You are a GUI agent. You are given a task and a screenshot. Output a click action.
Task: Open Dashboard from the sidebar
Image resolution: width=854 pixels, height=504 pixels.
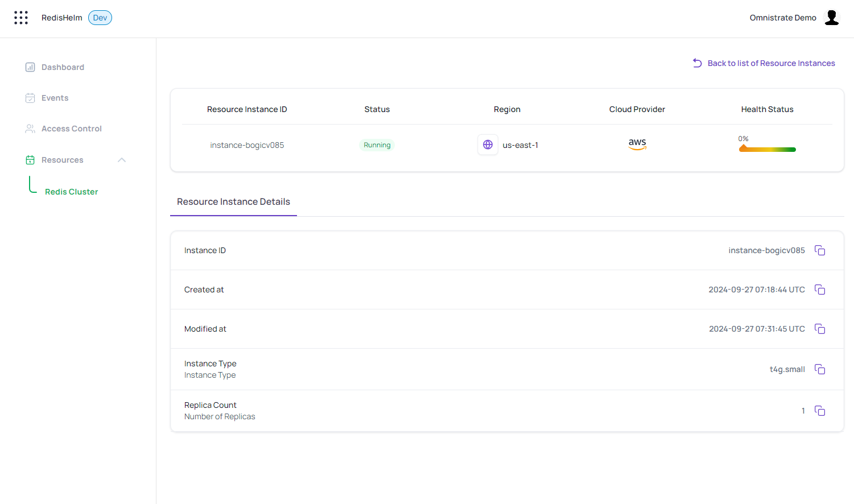[x=63, y=67]
